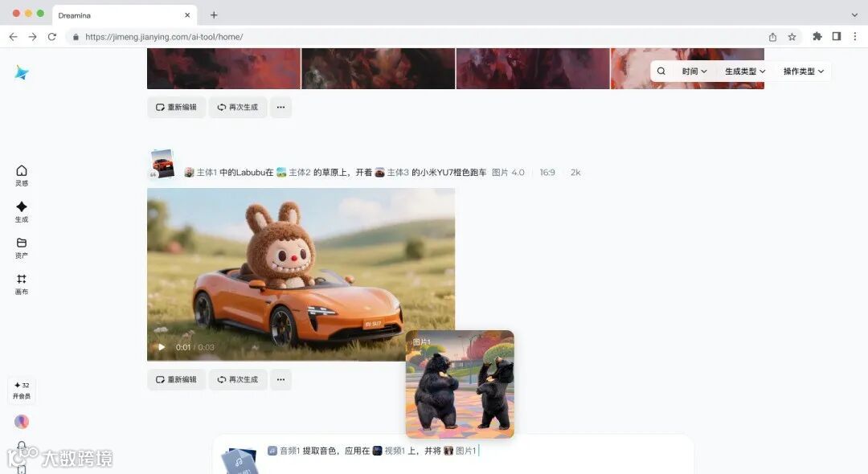
Task: Open the second dark red image
Action: pyautogui.click(x=378, y=68)
